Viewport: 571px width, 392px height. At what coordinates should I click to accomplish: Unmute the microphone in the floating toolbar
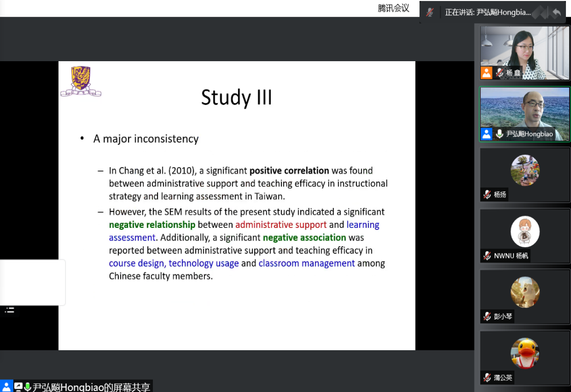430,12
